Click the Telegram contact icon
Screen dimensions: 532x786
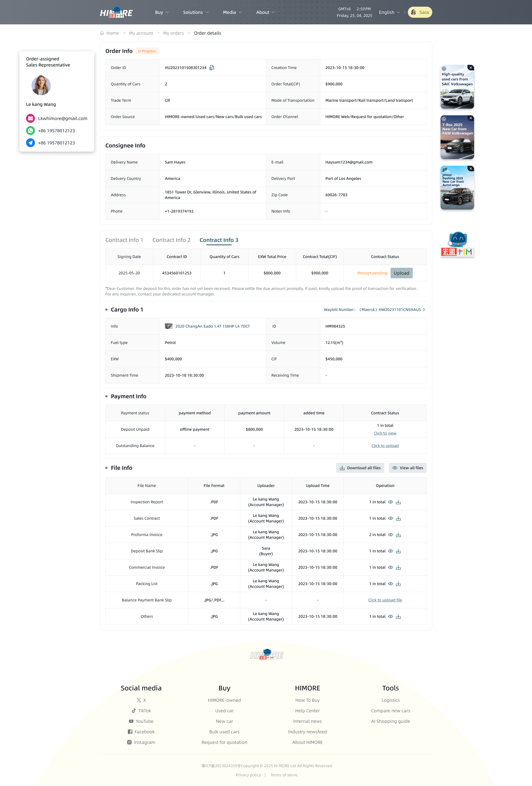[x=30, y=143]
